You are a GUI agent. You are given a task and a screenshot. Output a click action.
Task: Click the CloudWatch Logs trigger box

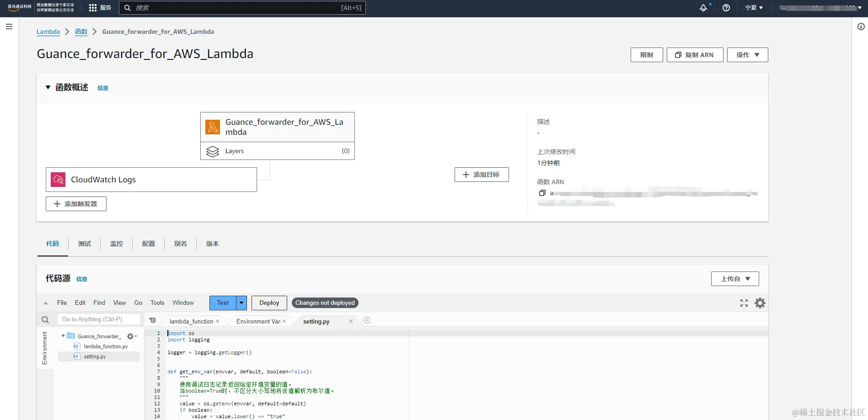click(151, 180)
